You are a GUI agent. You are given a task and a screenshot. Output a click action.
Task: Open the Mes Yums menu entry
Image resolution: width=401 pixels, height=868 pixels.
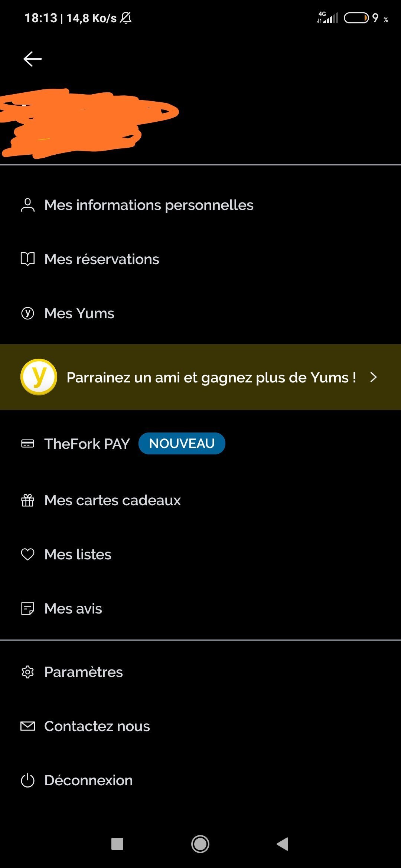79,313
